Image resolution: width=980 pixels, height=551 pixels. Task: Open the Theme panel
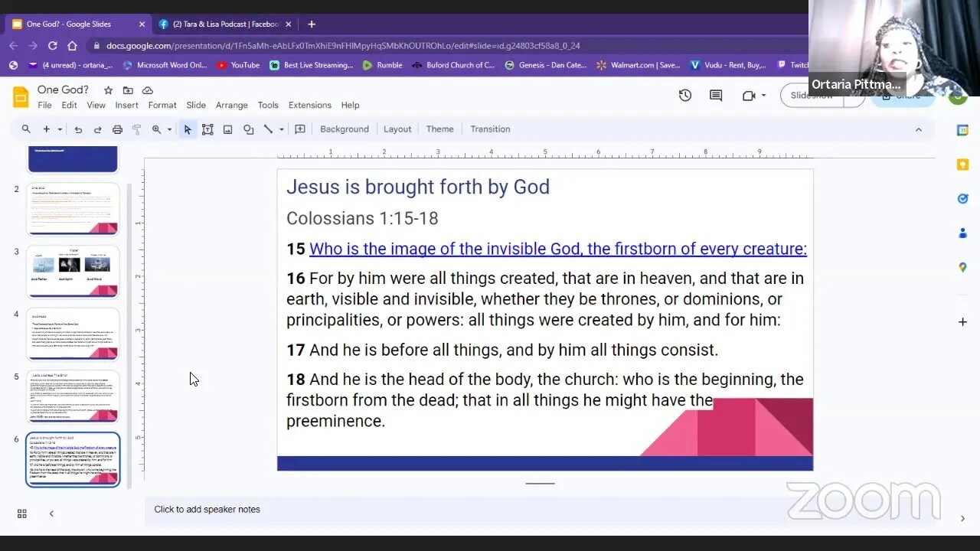[439, 129]
